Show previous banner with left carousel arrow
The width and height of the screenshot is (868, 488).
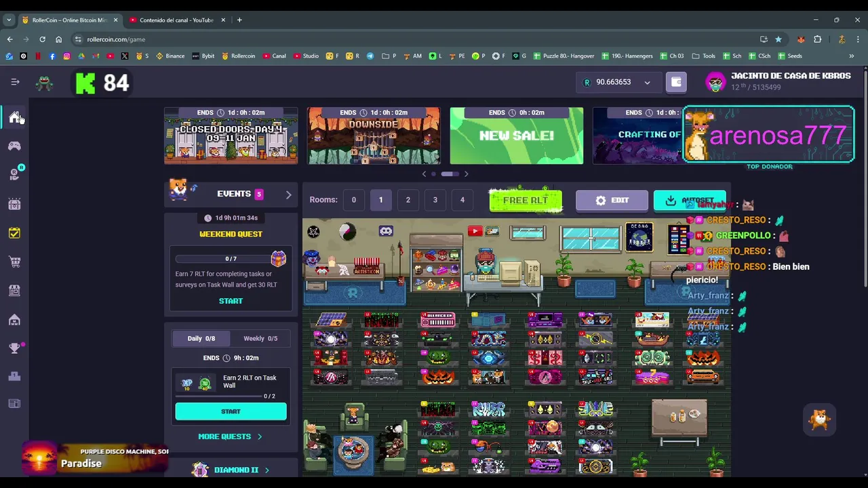425,174
